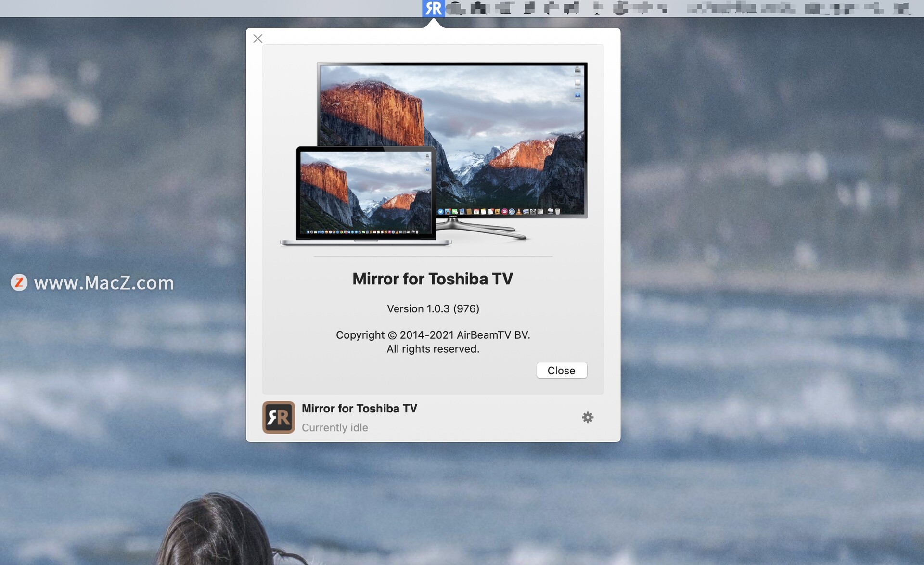Open the settings gear menu

point(588,417)
